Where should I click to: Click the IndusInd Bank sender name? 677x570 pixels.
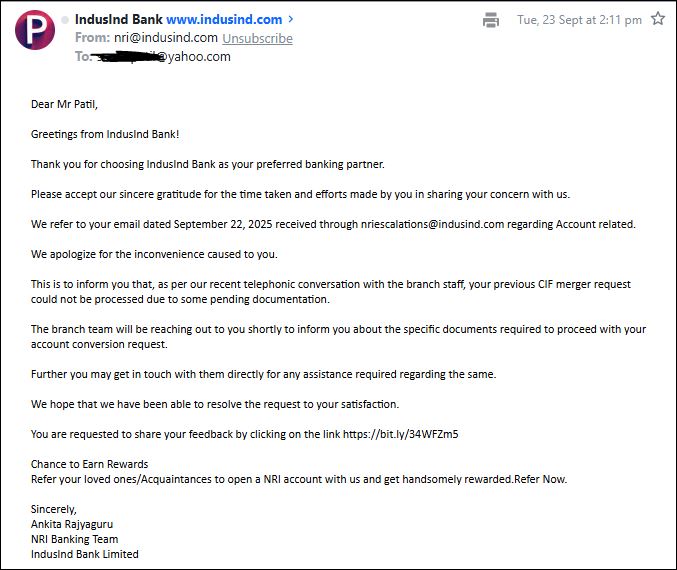(118, 19)
